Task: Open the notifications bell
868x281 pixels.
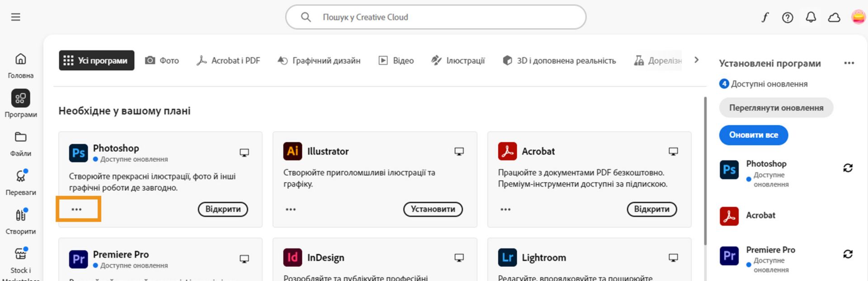Action: point(811,17)
